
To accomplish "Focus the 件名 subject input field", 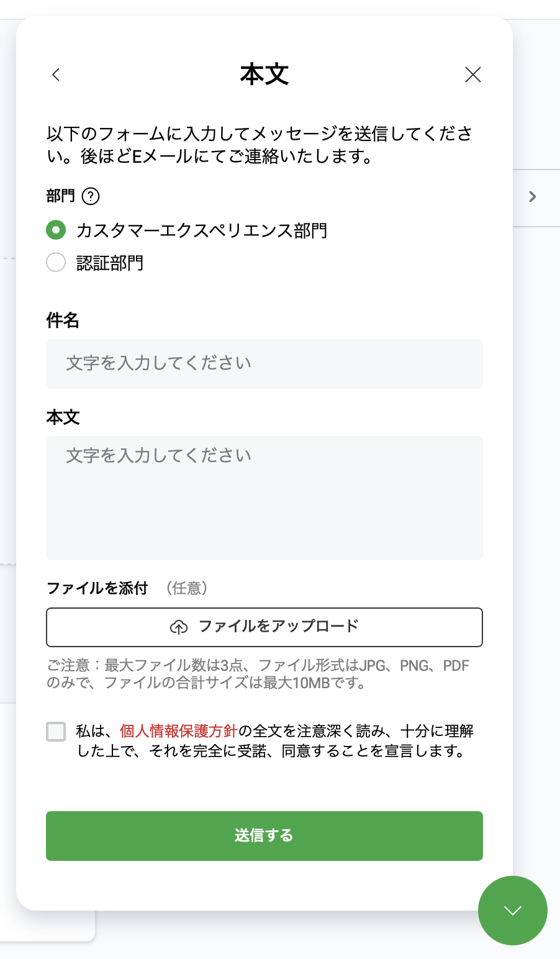I will coord(264,364).
